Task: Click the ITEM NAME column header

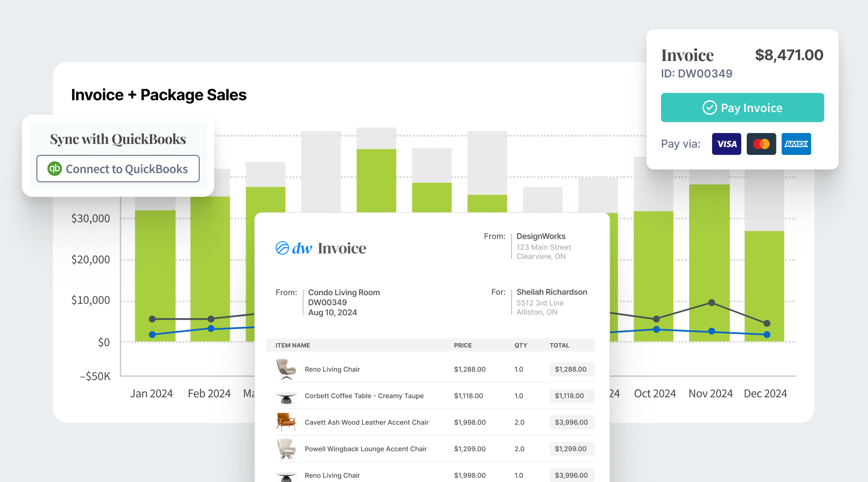Action: (293, 345)
